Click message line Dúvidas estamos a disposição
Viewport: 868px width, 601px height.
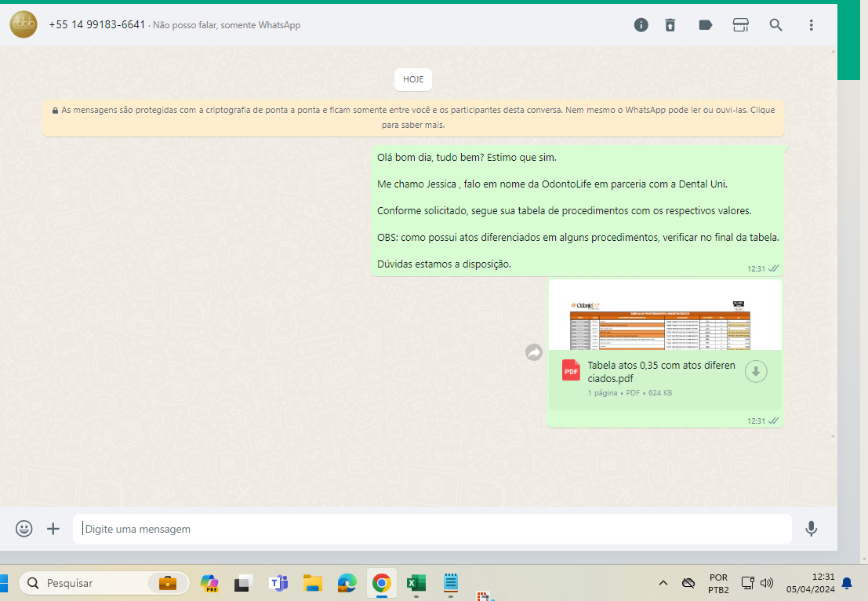click(x=444, y=264)
